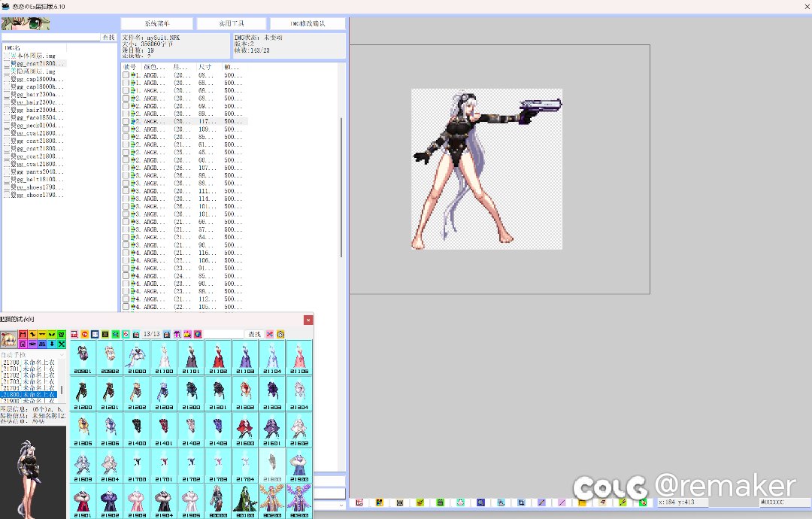
Task: Tick the checkbox for gg_hair2300a
Action: point(8,95)
